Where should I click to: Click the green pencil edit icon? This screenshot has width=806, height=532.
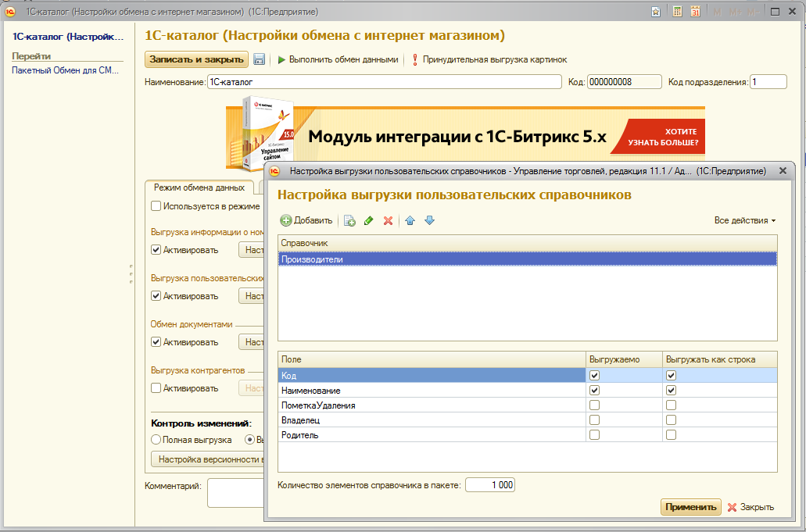point(369,221)
